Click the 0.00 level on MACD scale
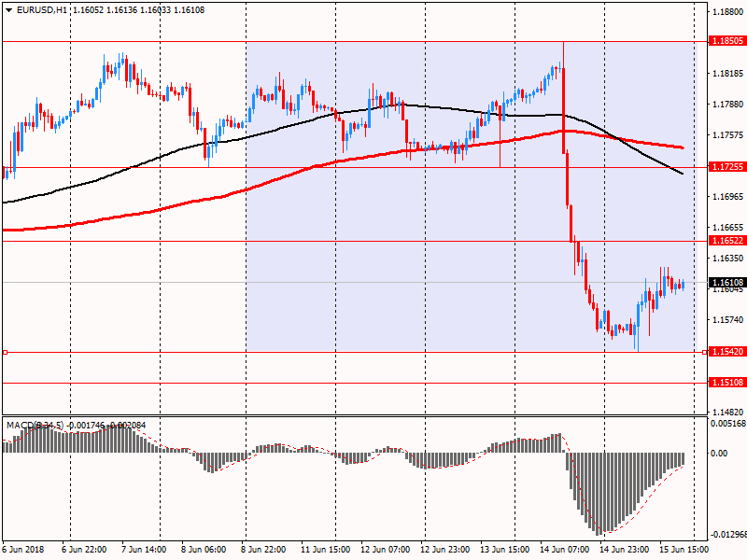The image size is (747, 560). point(719,454)
